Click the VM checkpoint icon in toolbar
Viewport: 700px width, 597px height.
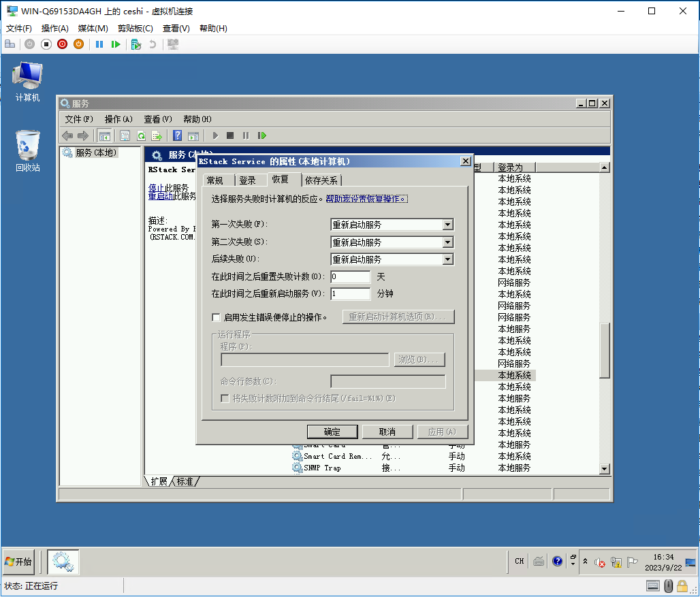(136, 44)
